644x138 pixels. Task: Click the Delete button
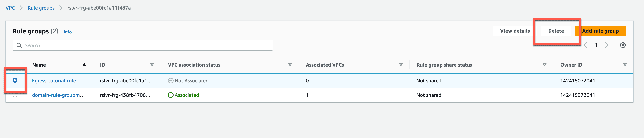pyautogui.click(x=556, y=31)
